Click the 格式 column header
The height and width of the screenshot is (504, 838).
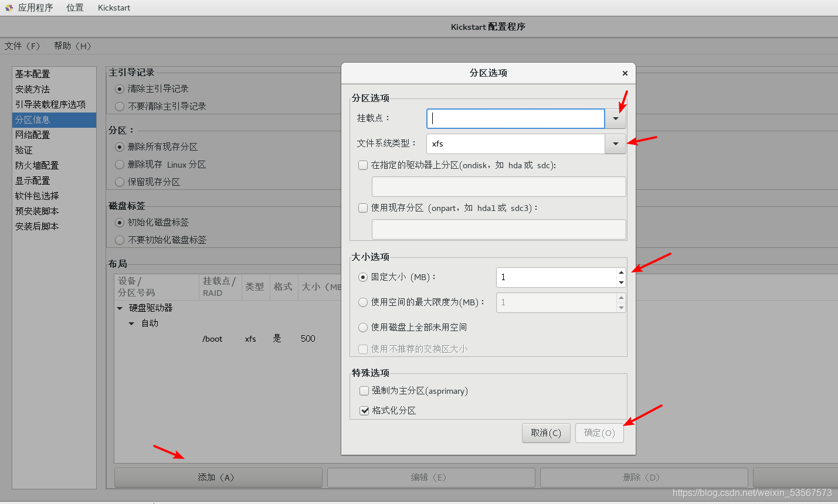[284, 287]
